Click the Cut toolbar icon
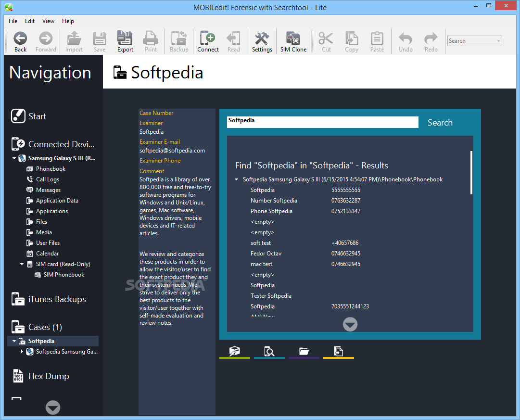 [x=326, y=42]
